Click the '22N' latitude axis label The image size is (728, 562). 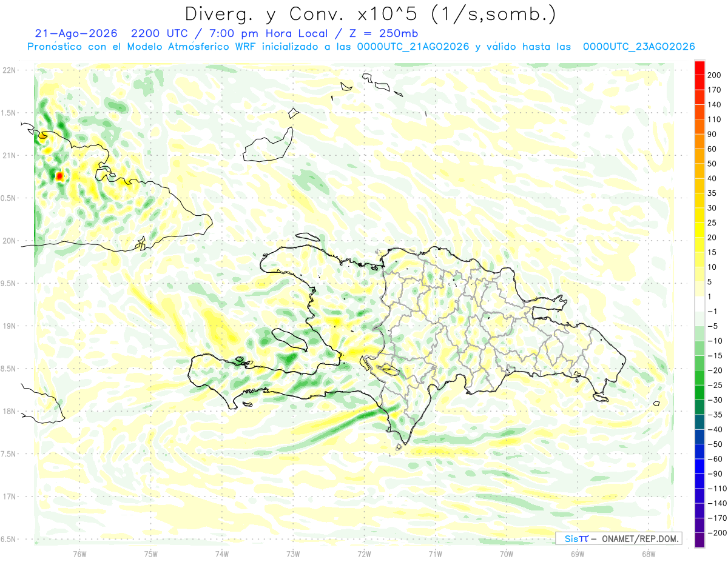pos(8,70)
